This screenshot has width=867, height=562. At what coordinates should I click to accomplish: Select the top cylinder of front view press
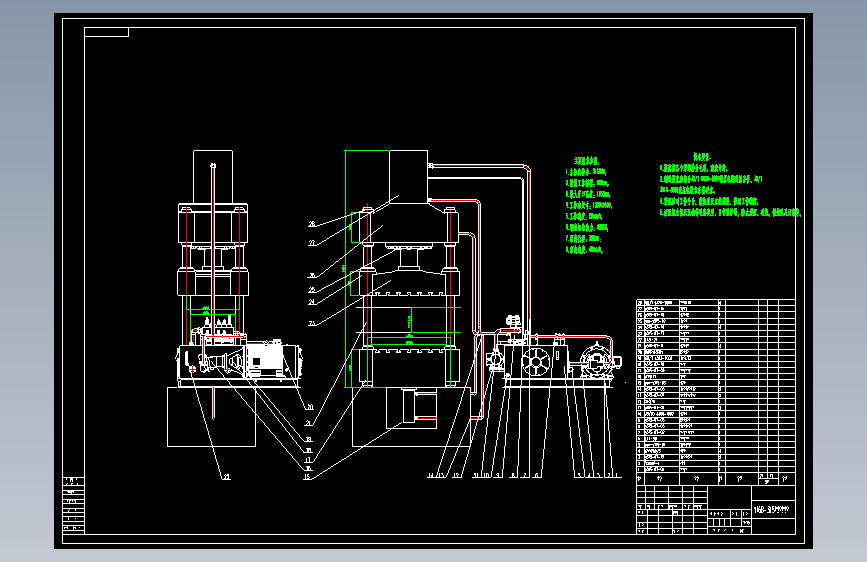[409, 176]
